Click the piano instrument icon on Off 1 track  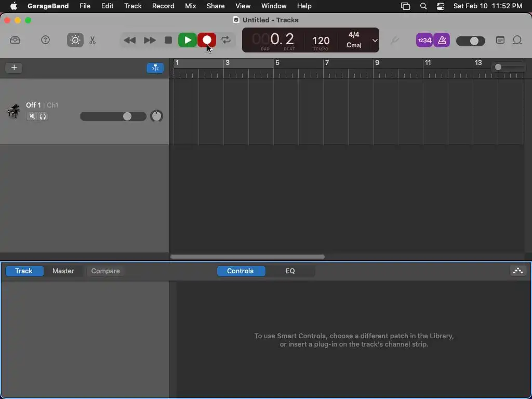13,111
